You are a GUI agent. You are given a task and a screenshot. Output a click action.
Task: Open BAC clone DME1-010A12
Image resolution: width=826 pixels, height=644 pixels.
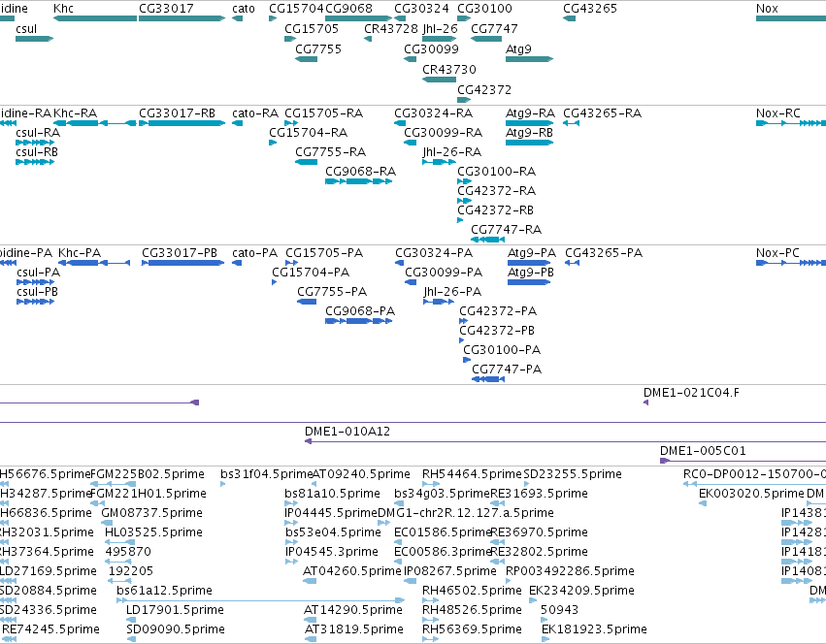coord(565,441)
